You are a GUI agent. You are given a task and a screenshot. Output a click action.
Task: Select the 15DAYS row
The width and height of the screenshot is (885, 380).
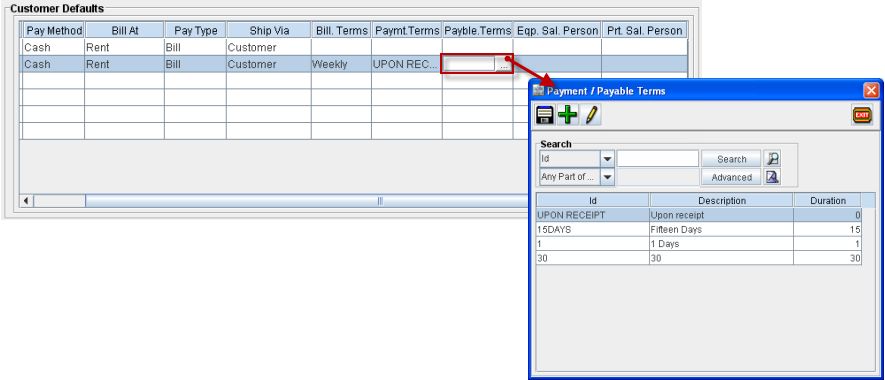(699, 229)
